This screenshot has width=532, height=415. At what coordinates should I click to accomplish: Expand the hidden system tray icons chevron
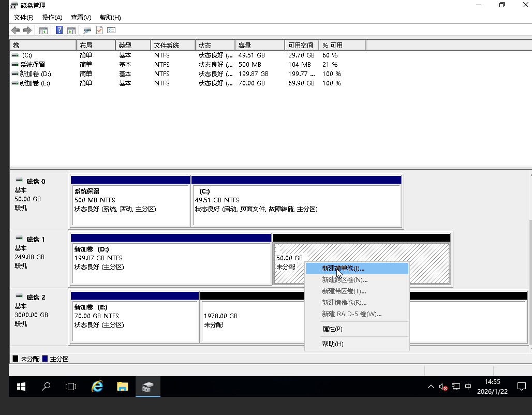pyautogui.click(x=431, y=387)
